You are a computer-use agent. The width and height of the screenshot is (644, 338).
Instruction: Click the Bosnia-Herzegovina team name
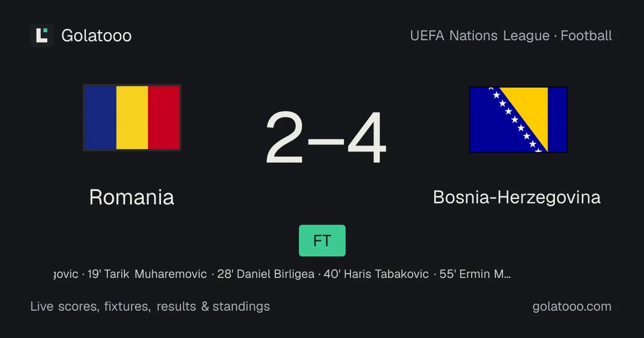tap(517, 197)
